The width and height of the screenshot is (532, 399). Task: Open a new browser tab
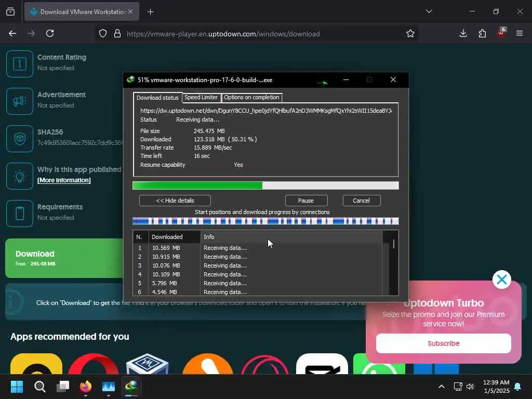(x=151, y=12)
